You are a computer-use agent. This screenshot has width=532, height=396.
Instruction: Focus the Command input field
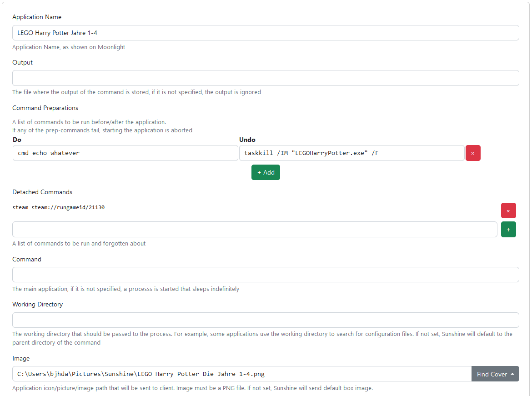[266, 275]
